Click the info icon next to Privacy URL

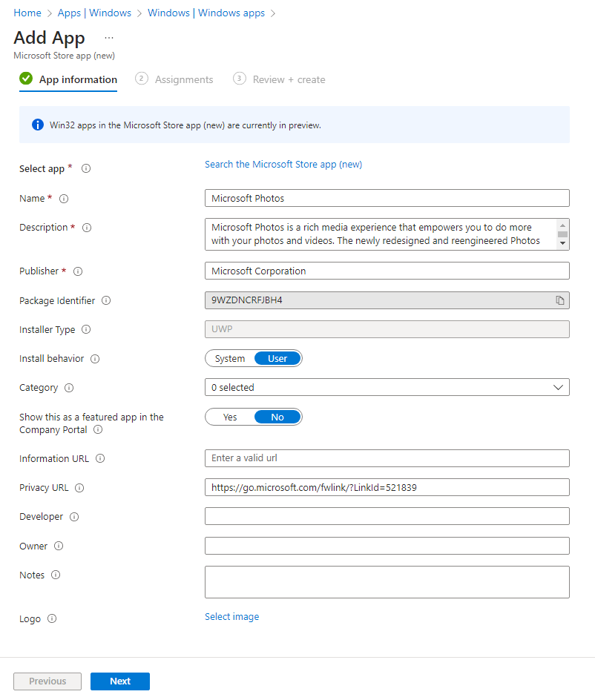pos(79,488)
